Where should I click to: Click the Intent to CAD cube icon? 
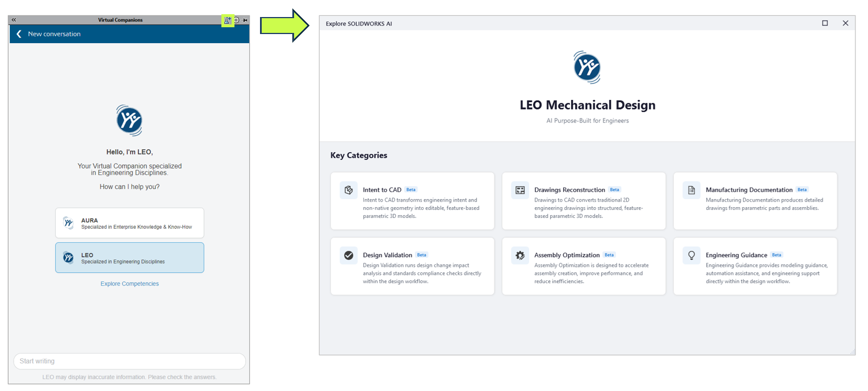(x=349, y=190)
